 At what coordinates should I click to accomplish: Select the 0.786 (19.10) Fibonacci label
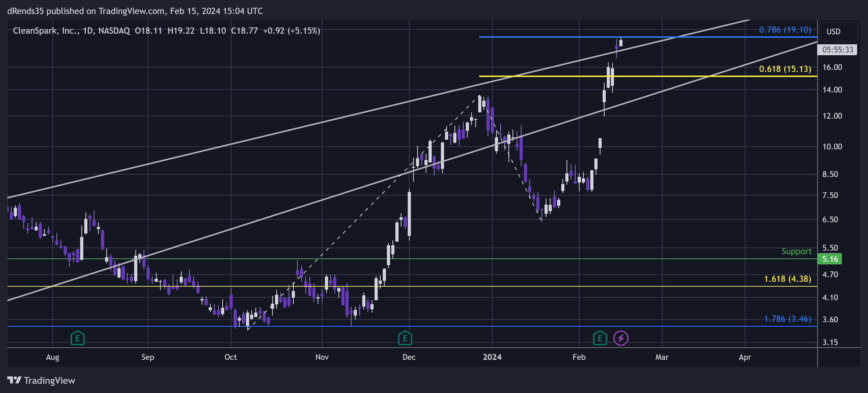pyautogui.click(x=785, y=30)
